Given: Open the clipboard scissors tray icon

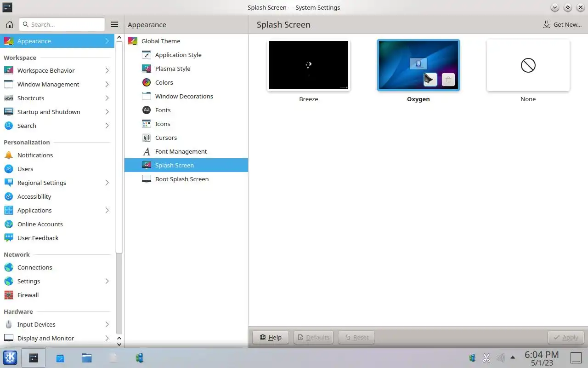Looking at the screenshot, I should 486,357.
